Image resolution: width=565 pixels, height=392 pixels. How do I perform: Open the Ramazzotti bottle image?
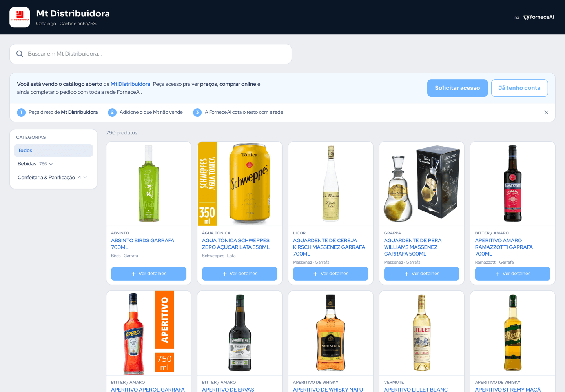[x=513, y=184]
